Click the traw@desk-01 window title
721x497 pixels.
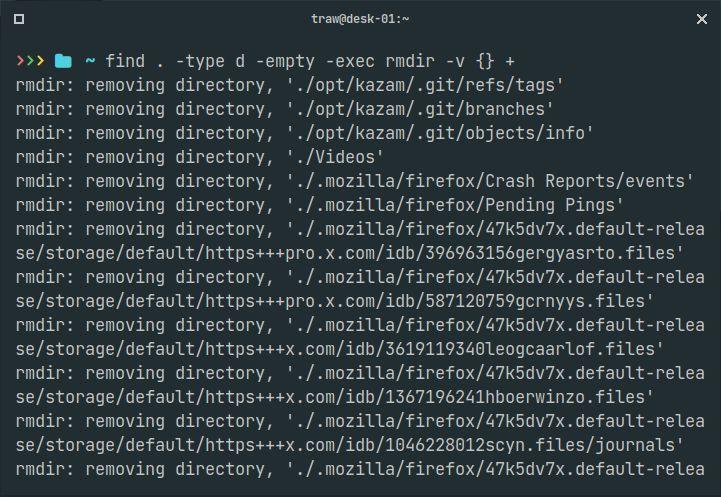point(360,19)
